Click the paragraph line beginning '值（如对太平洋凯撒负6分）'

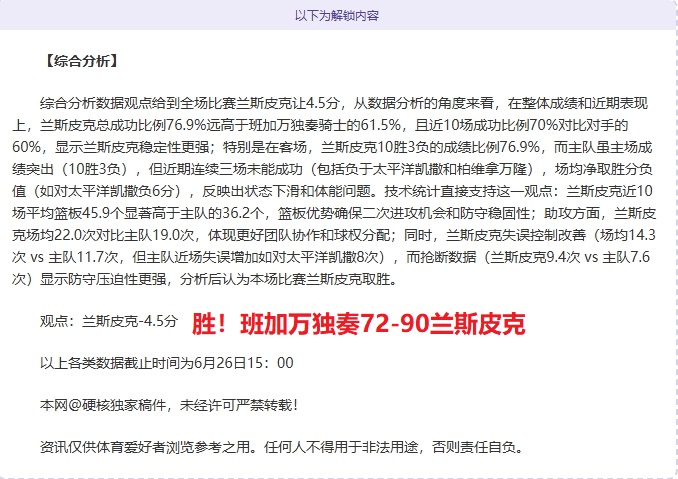point(332,191)
